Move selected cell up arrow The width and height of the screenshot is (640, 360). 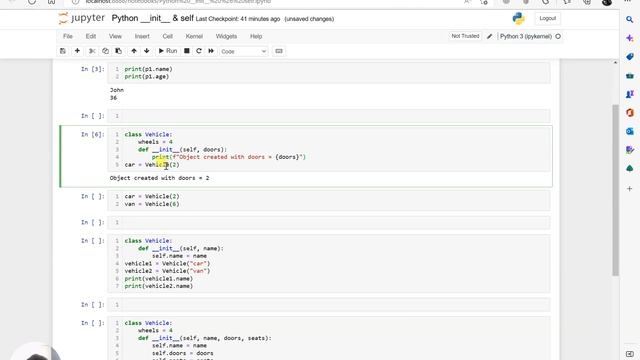(134, 51)
